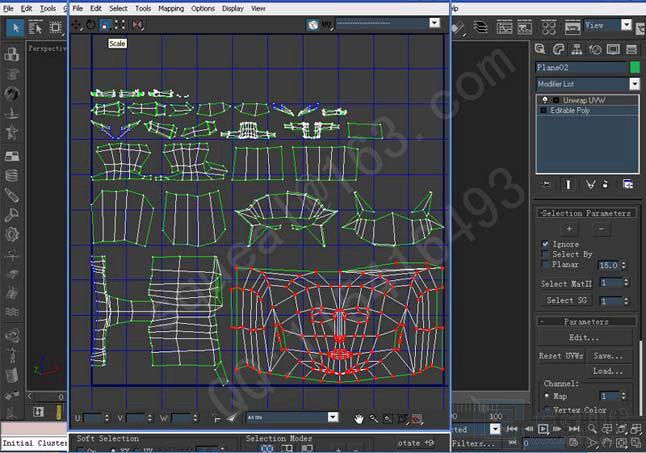The image size is (646, 453).
Task: Click the Scale tool in UVW toolbar
Action: tap(105, 24)
